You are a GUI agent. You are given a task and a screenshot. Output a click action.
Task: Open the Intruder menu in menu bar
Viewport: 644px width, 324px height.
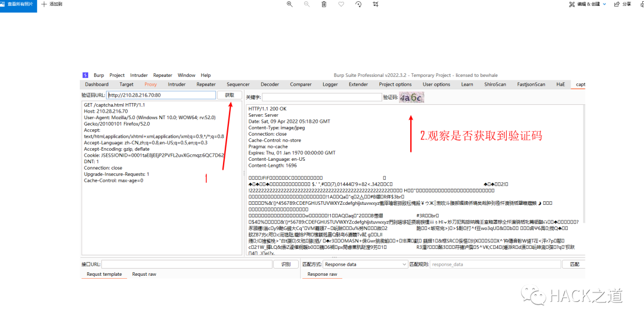[139, 75]
